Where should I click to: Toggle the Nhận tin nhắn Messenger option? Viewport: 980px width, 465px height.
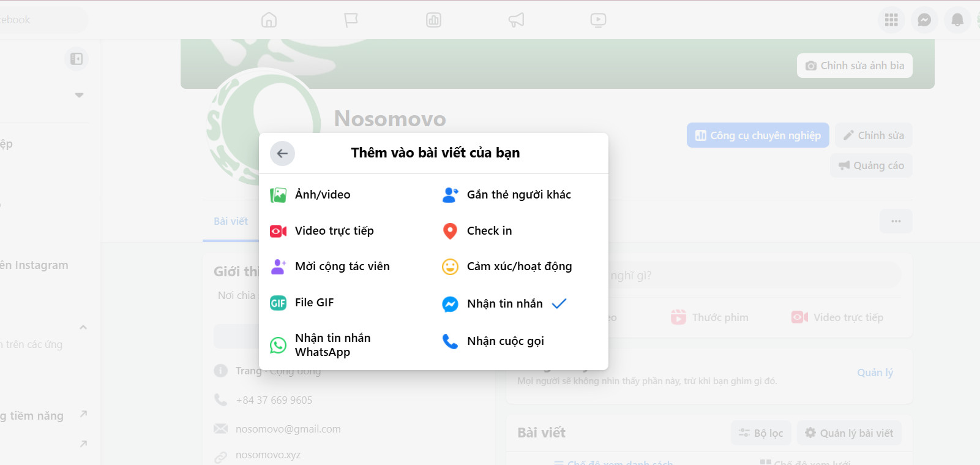click(505, 304)
